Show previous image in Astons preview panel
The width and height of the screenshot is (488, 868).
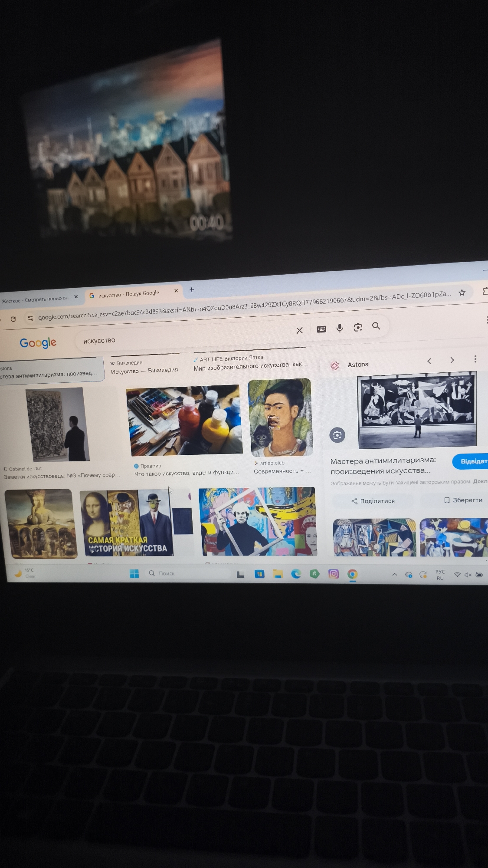[429, 361]
